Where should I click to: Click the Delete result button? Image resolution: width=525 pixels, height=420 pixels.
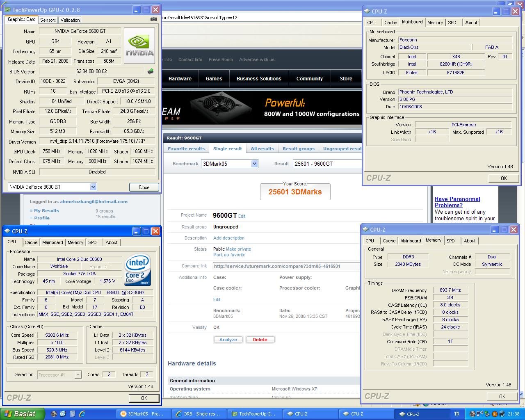260,340
